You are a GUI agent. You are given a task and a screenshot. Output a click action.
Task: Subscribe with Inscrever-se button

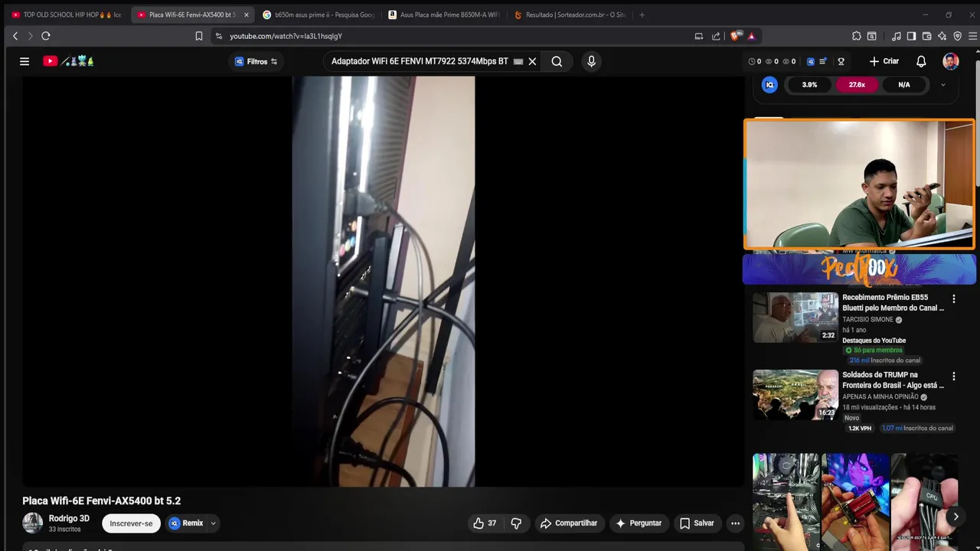131,523
